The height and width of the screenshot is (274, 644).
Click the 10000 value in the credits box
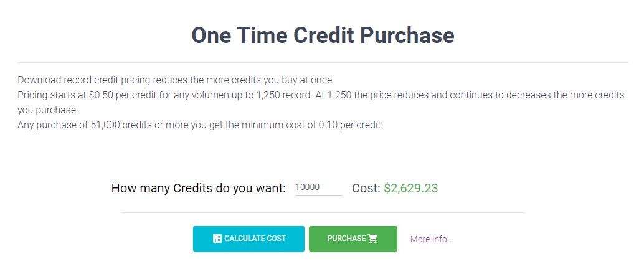(307, 187)
